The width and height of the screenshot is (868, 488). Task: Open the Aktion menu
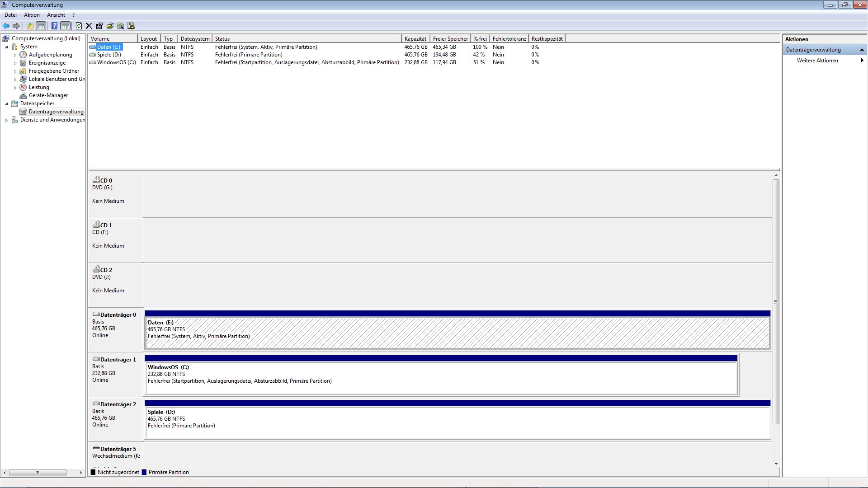pos(32,15)
